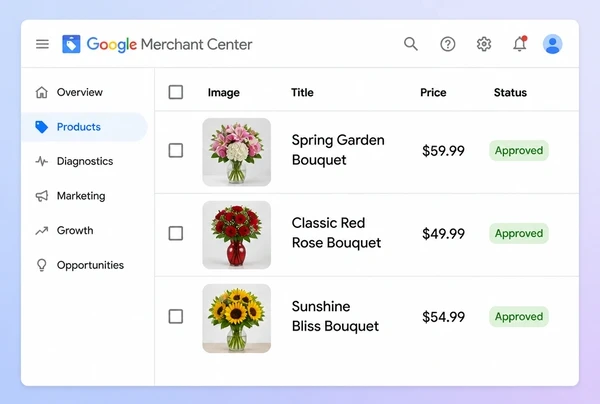Viewport: 600px width, 404px height.
Task: Toggle the select-all checkbox in header
Action: [176, 92]
